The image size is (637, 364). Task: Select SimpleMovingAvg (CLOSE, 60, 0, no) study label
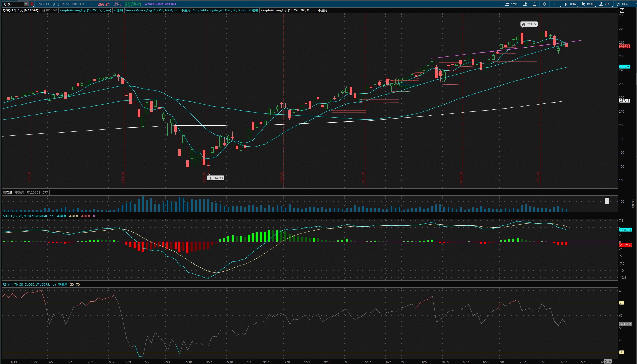(x=152, y=10)
